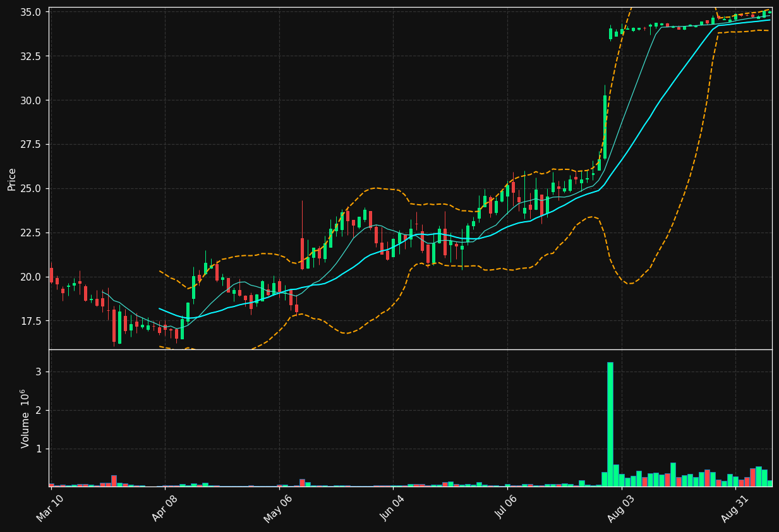
Task: Click the Aug 03 date label
Action: click(620, 508)
